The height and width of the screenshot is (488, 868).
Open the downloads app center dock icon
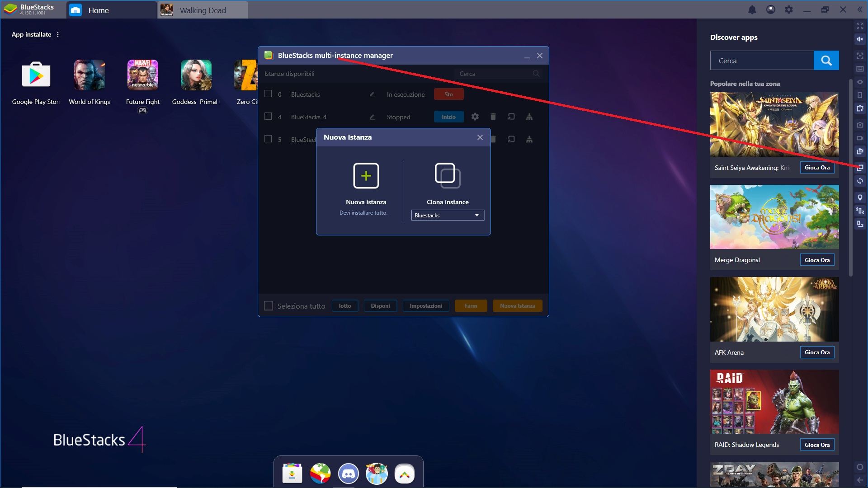click(292, 474)
